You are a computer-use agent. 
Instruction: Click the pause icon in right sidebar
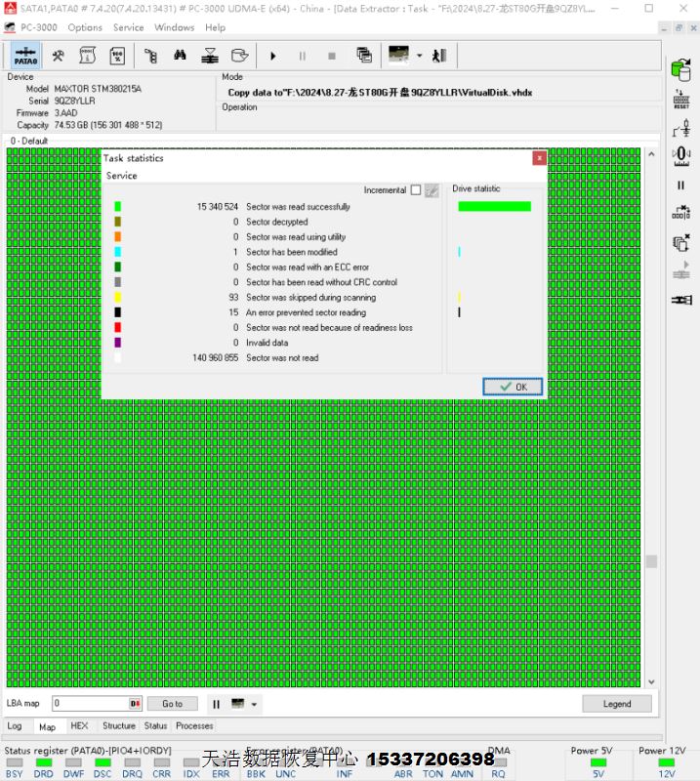point(680,185)
